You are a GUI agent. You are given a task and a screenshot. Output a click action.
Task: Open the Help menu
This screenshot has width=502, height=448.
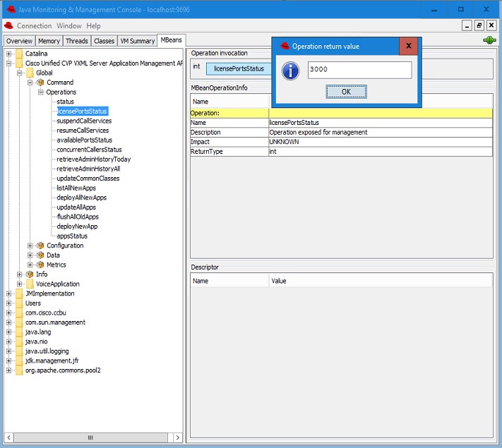pos(93,25)
